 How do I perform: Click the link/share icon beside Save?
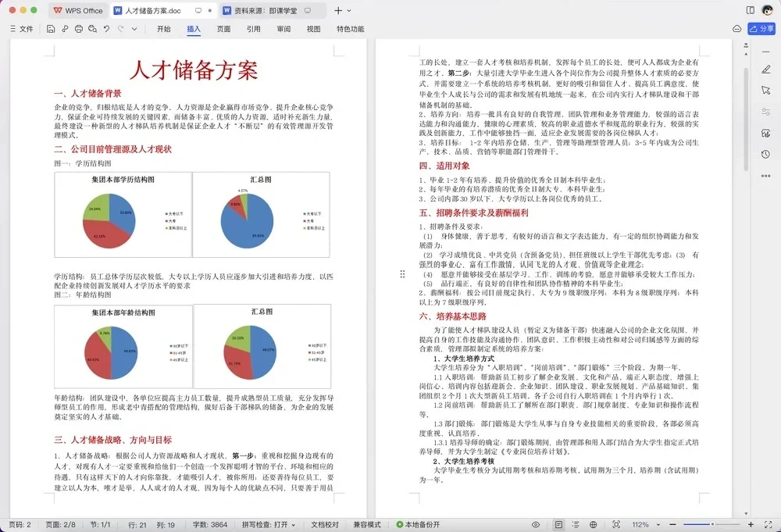click(65, 29)
